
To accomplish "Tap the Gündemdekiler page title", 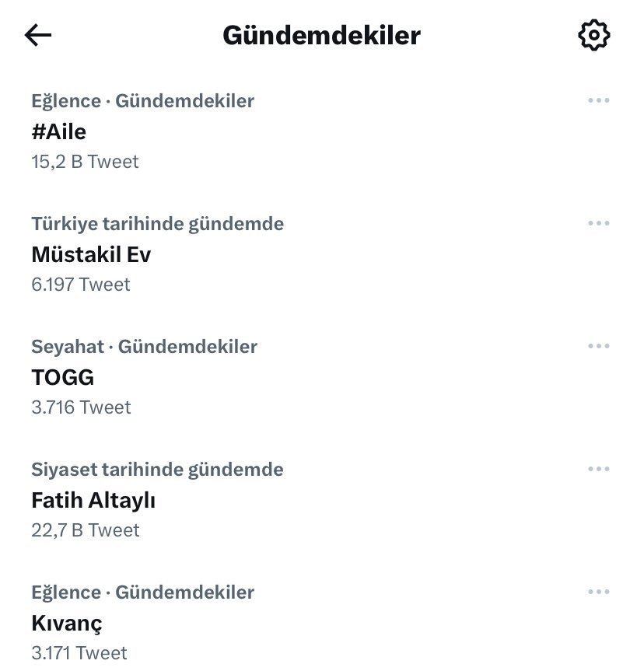I will [321, 35].
